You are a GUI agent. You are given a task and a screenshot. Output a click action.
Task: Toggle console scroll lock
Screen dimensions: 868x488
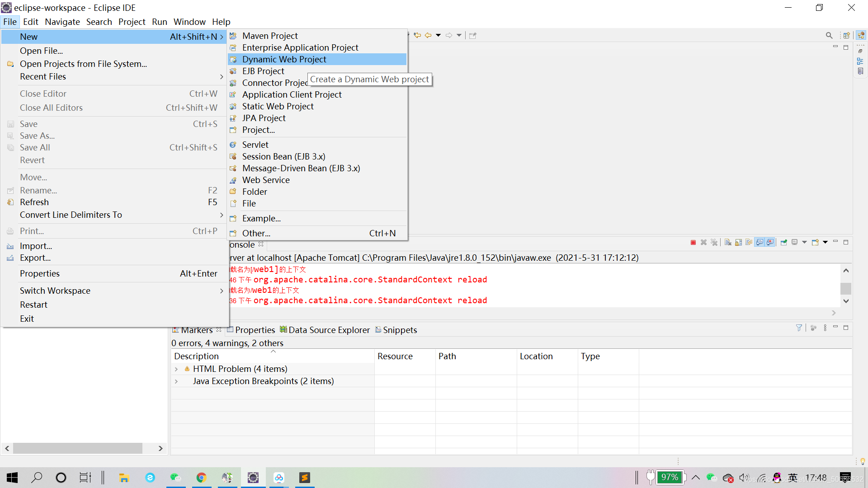(738, 243)
